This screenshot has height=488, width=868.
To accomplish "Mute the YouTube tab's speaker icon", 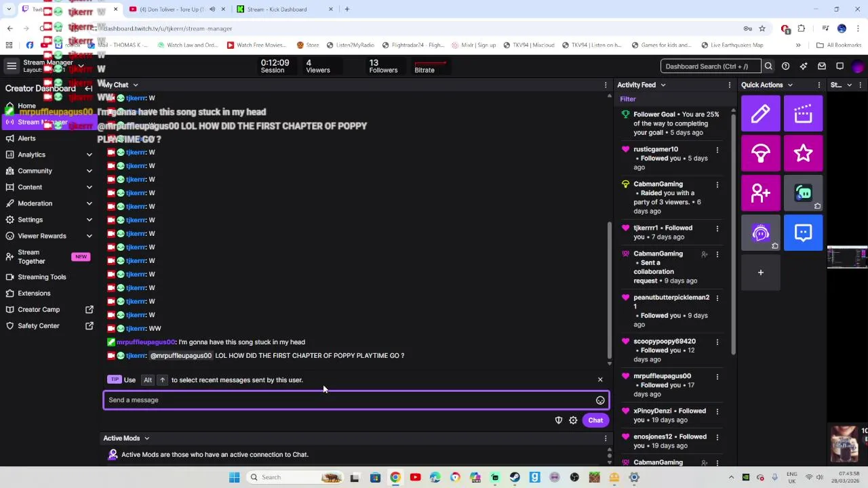I will tap(212, 9).
